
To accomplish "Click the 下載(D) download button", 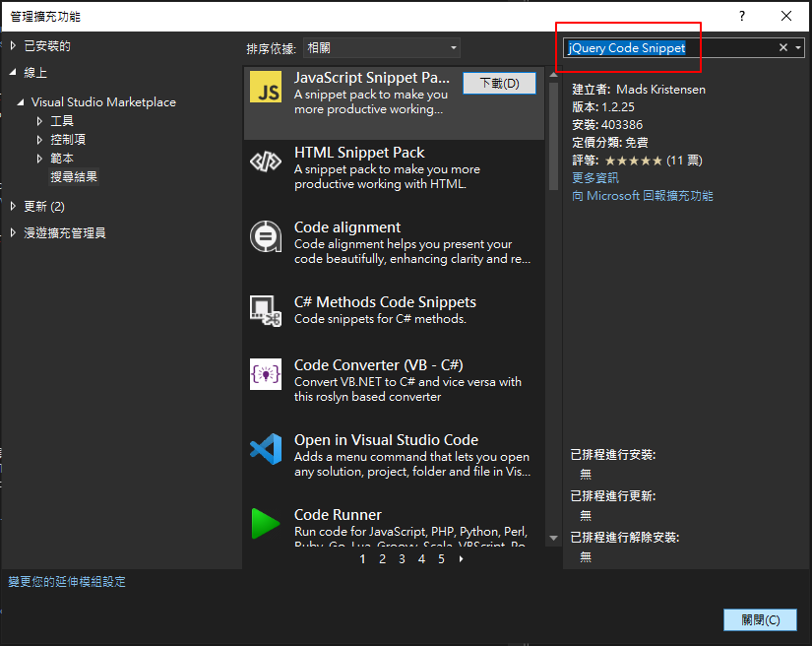I will (x=499, y=83).
